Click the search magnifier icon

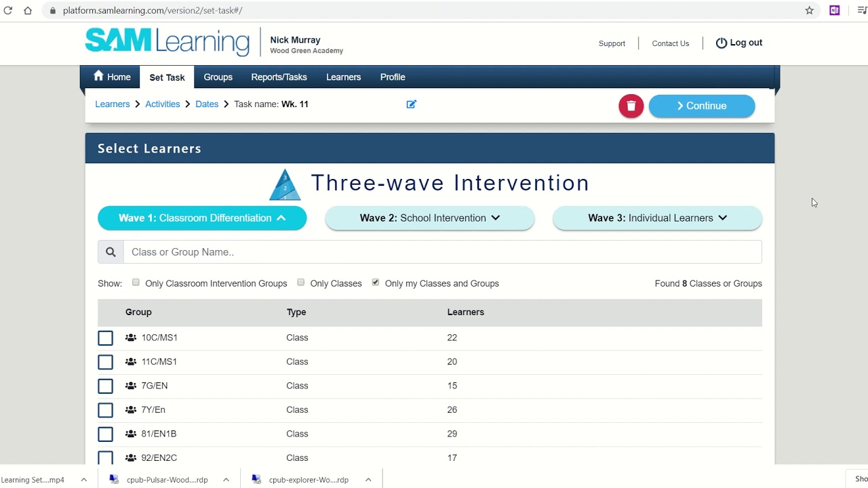coord(111,252)
